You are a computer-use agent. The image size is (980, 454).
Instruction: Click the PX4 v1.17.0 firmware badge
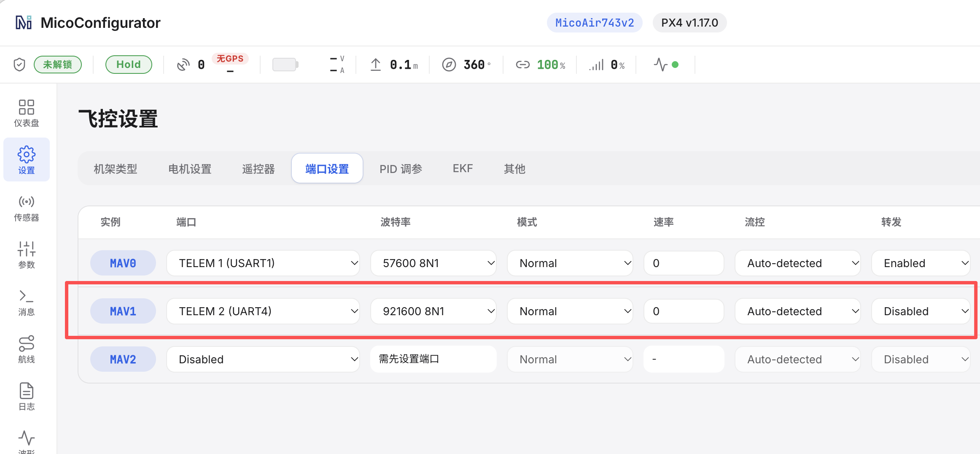click(689, 23)
